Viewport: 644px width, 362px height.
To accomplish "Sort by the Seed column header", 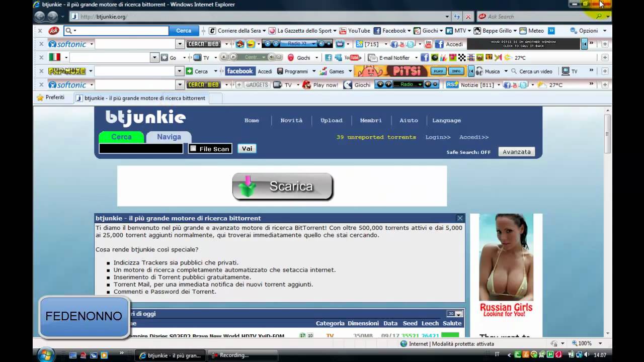I will pyautogui.click(x=410, y=323).
